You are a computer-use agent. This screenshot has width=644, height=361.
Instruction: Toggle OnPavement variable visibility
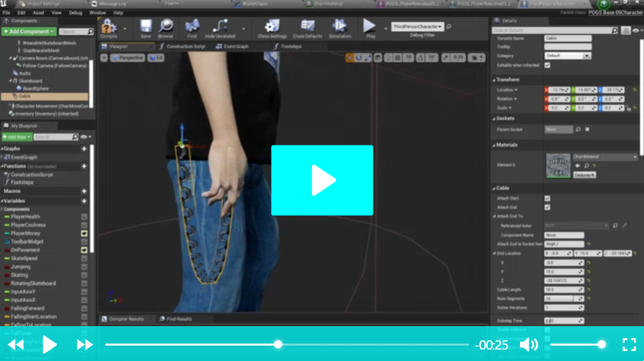[x=84, y=250]
